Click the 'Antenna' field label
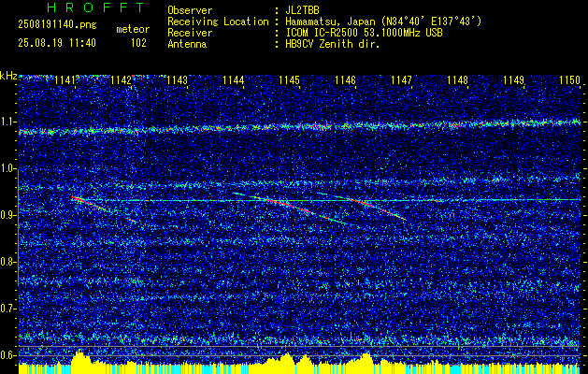Viewport: 588px width, 374px height. coord(187,44)
